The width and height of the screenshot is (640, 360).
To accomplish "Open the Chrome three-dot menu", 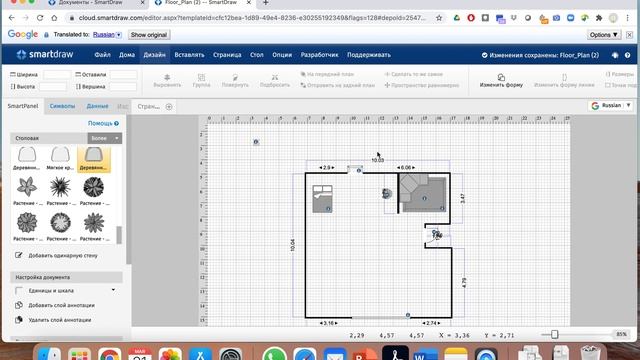I will (627, 18).
